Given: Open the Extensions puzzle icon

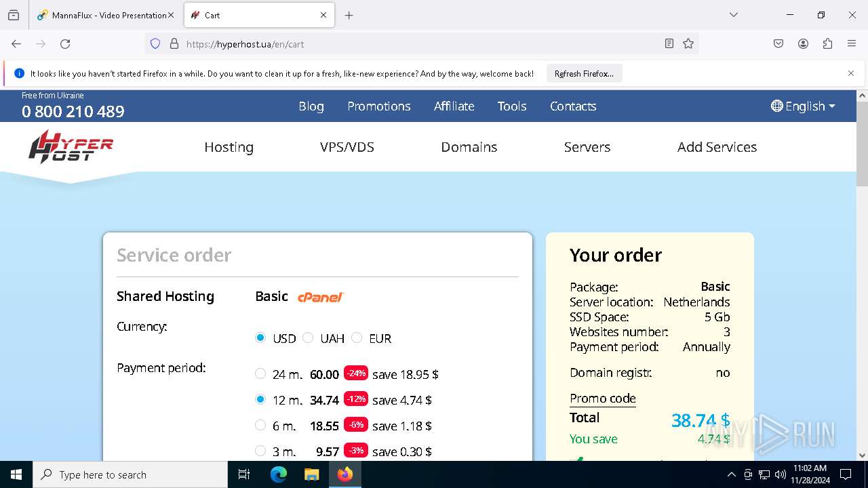Looking at the screenshot, I should pos(827,43).
